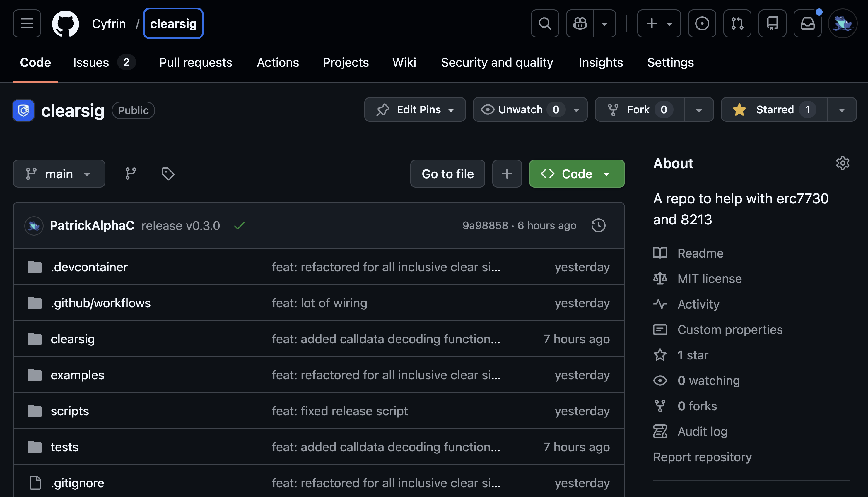This screenshot has width=868, height=497.
Task: Expand the Copilot dropdown arrow
Action: [x=605, y=23]
